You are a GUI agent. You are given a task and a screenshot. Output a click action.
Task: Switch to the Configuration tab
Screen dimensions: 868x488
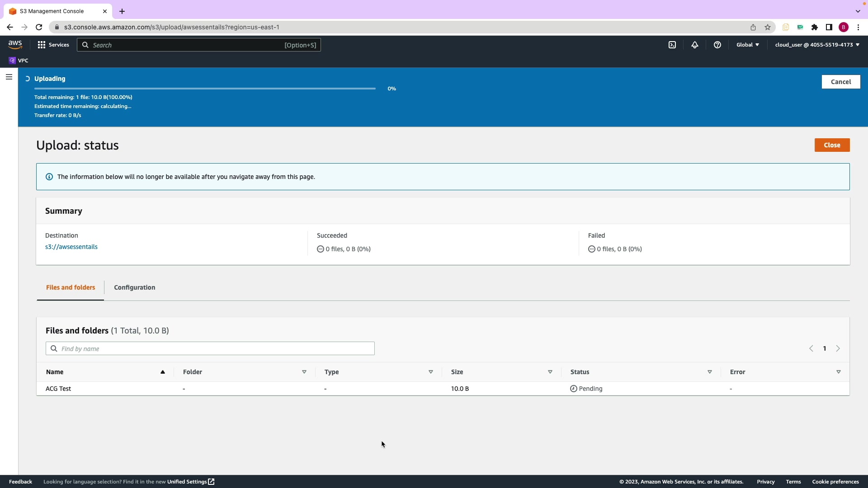[134, 287]
